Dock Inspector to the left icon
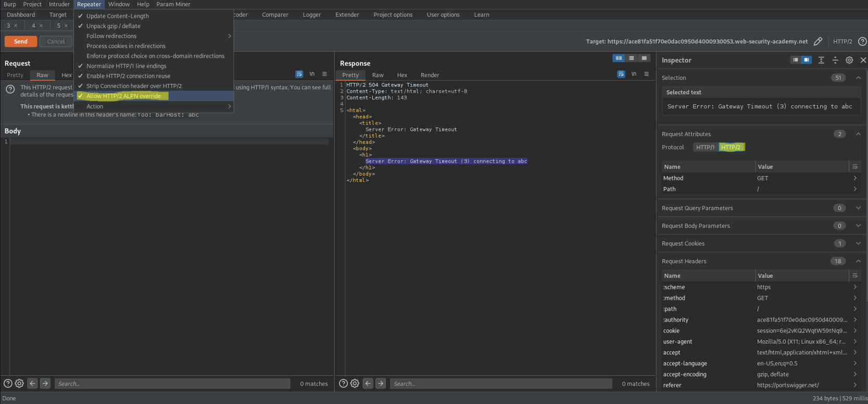 (795, 60)
